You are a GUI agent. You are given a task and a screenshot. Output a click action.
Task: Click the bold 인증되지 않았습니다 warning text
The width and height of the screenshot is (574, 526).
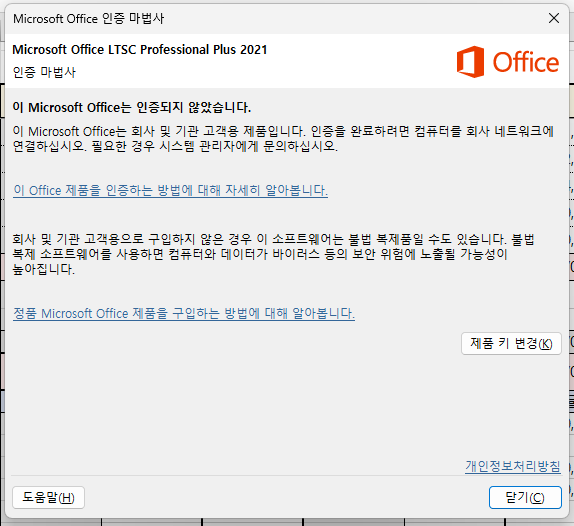[x=132, y=108]
